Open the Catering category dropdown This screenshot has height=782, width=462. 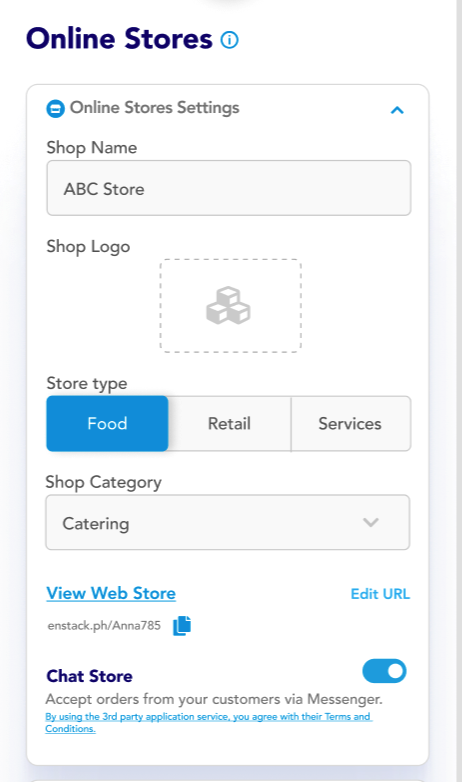click(228, 522)
